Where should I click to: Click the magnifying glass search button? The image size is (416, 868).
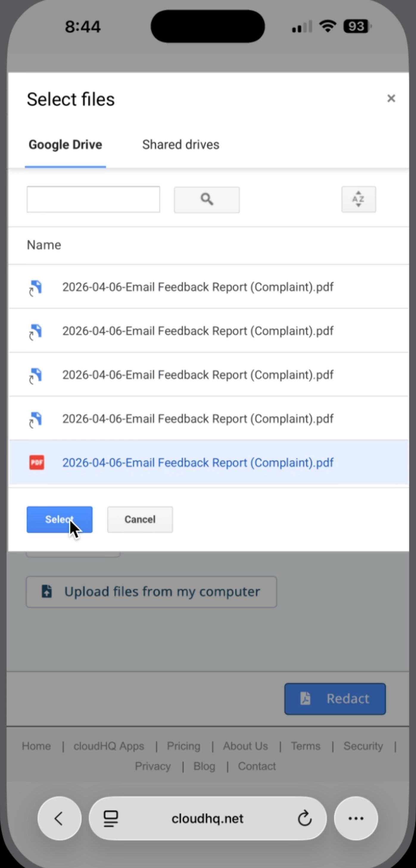(206, 200)
